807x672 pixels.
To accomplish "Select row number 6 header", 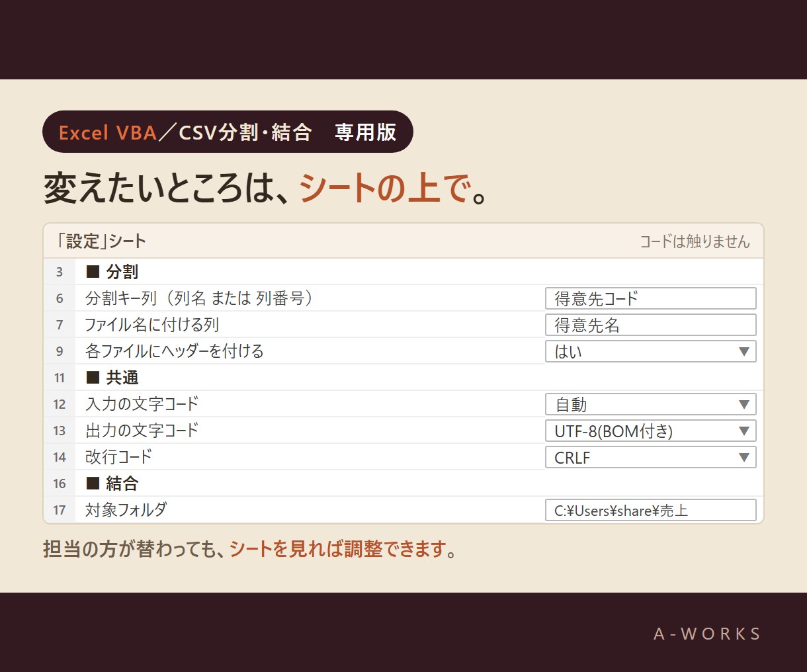I will [60, 298].
